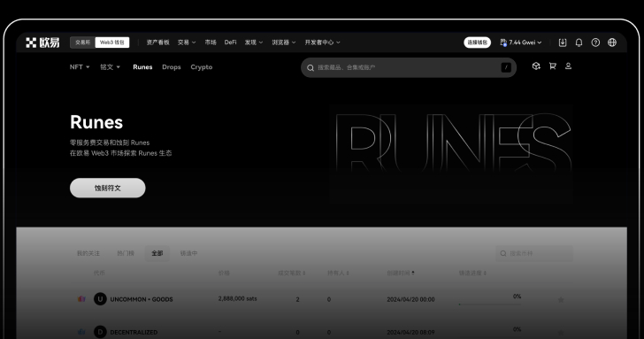Click the 蚀刻符文 etch runes button
This screenshot has height=339, width=644.
point(108,188)
